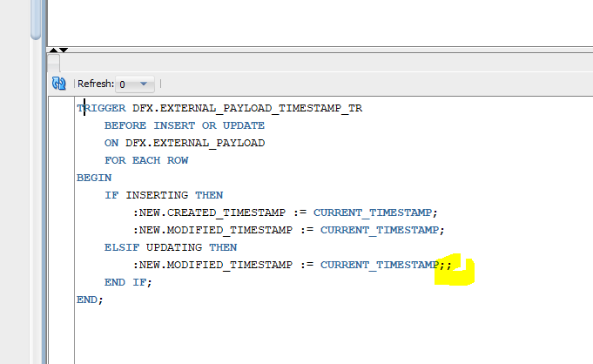Click the vertical scrollbar thumb on the left
593x364 pixels.
tap(36, 17)
